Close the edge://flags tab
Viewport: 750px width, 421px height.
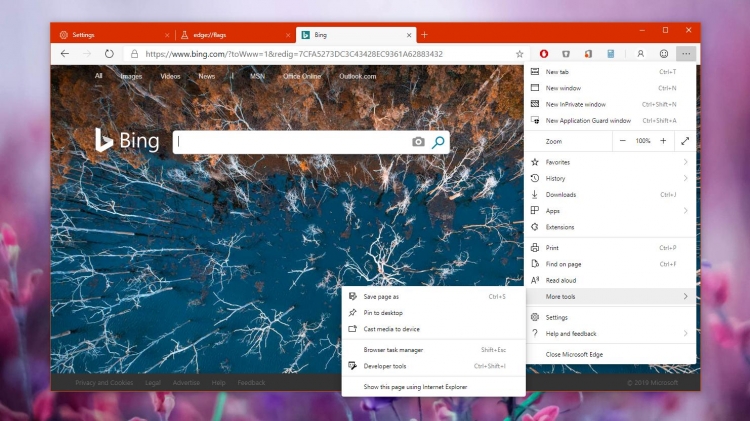288,35
